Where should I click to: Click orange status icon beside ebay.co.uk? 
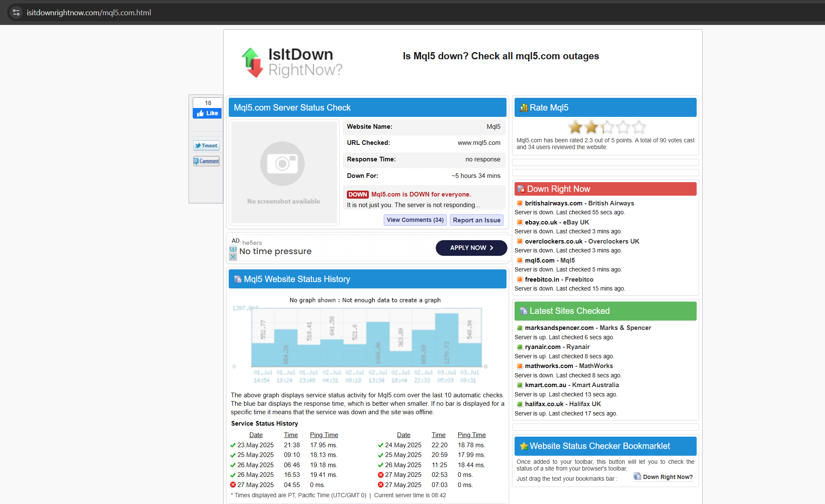(520, 222)
